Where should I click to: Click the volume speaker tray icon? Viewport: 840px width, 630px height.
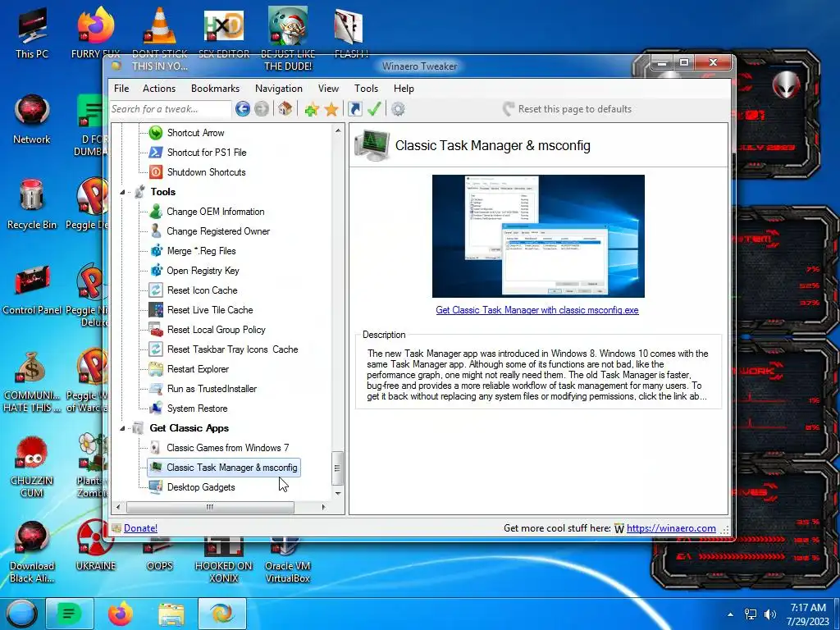coord(770,614)
